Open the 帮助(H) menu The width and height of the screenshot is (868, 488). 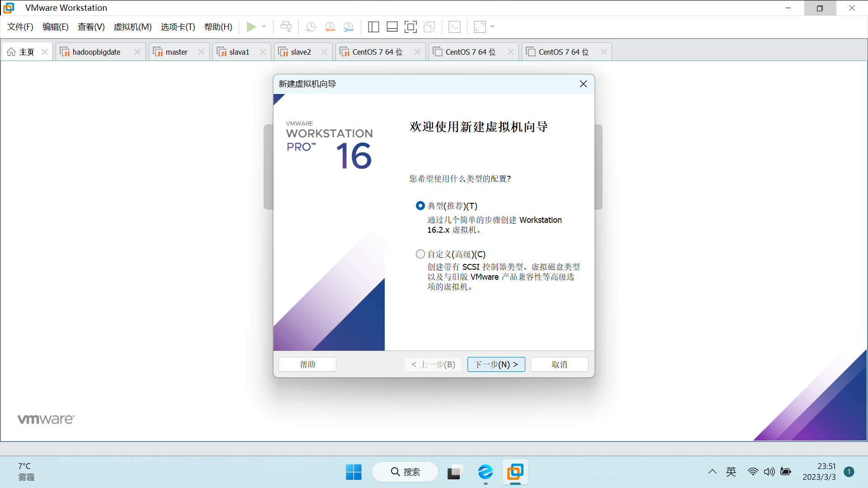[x=218, y=27]
